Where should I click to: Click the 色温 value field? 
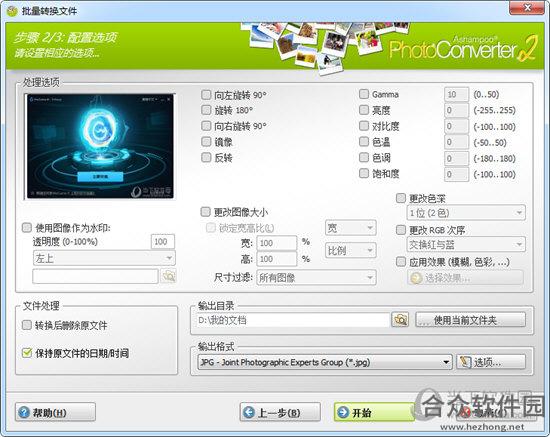(x=456, y=142)
